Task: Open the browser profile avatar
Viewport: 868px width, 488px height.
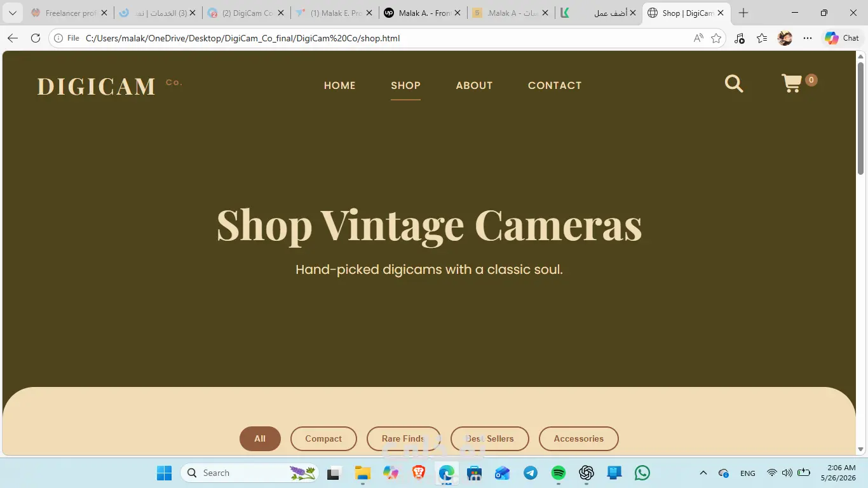Action: point(785,38)
